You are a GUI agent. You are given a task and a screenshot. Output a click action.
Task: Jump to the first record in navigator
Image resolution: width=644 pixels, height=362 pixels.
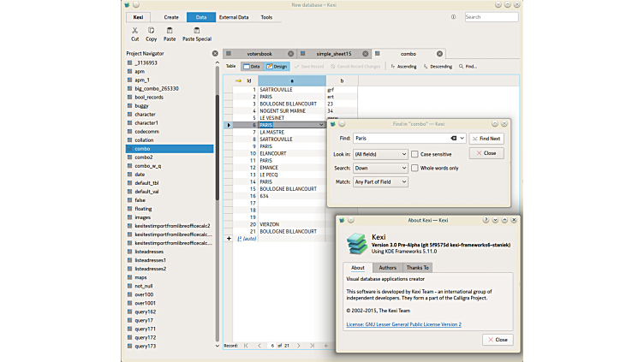pos(246,345)
